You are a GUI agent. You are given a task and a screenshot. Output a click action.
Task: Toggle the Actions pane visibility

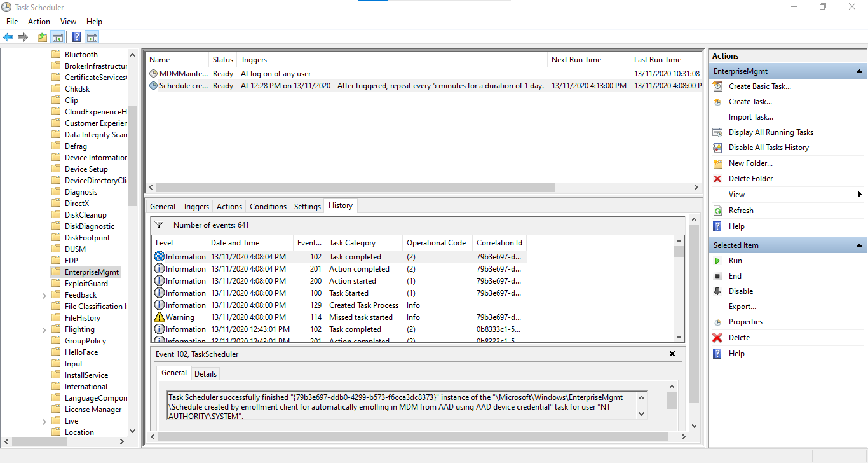coord(92,37)
